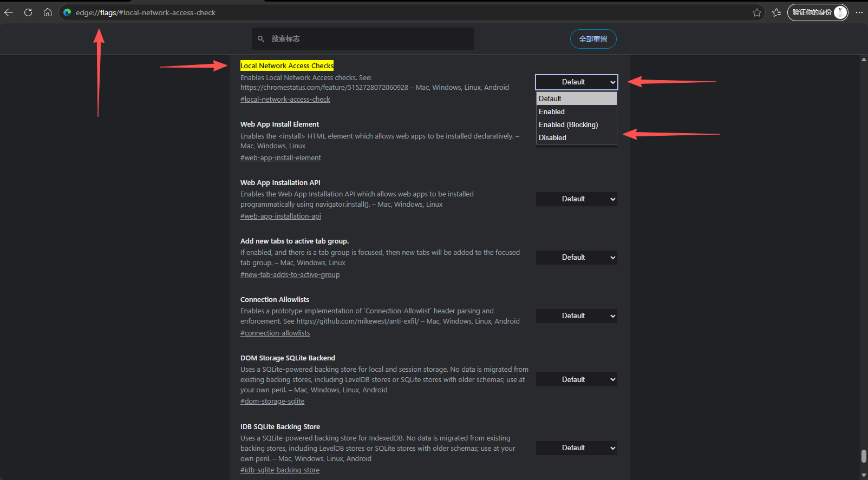This screenshot has height=480, width=868.
Task: Open the DOM Storage SQLite Backend dropdown
Action: tap(576, 380)
